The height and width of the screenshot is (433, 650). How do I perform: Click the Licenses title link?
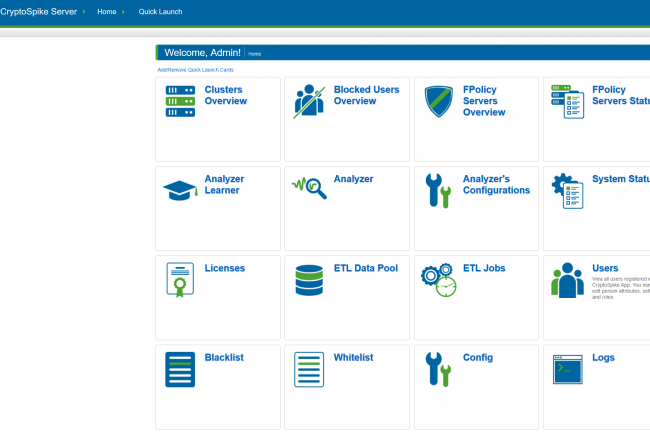click(225, 268)
